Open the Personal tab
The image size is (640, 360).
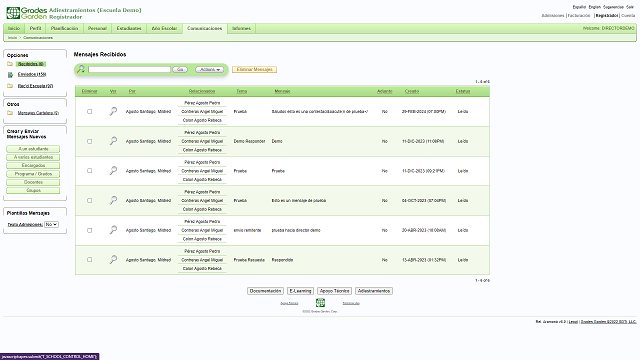click(x=97, y=28)
